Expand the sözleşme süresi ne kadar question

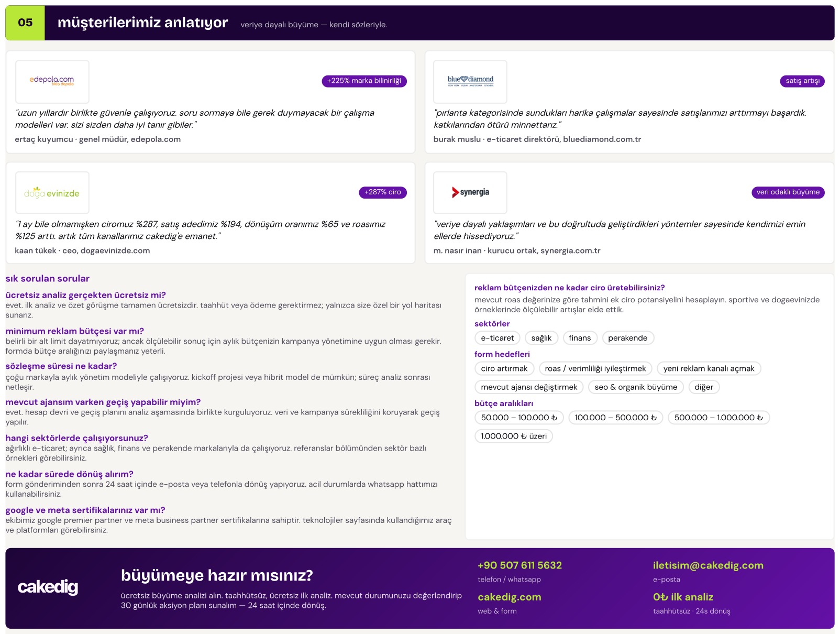coord(61,366)
